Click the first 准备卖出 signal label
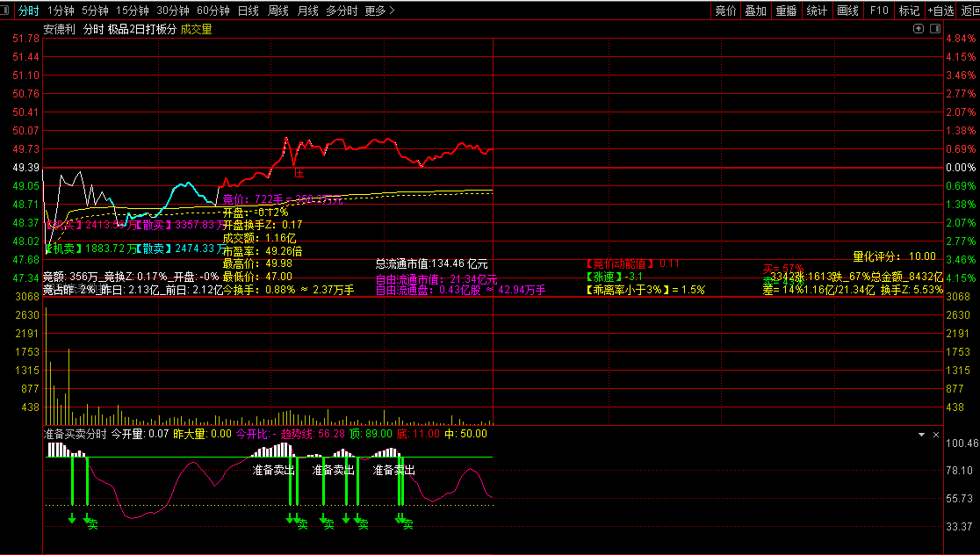The height and width of the screenshot is (555, 980). click(273, 470)
